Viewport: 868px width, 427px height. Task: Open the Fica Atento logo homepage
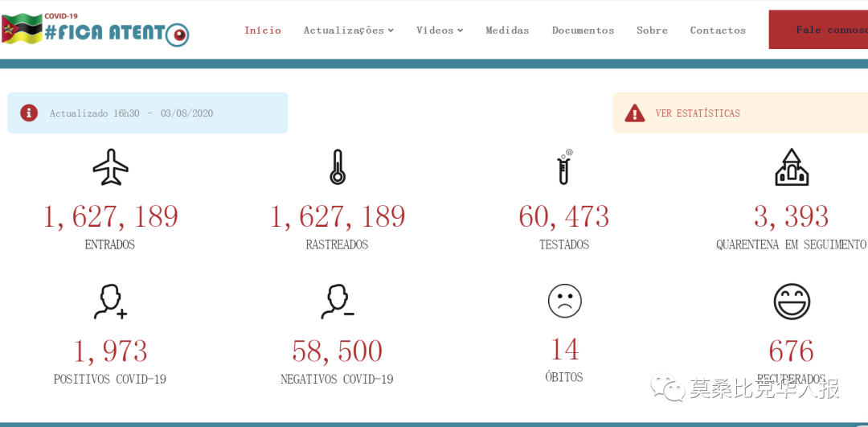pos(95,30)
